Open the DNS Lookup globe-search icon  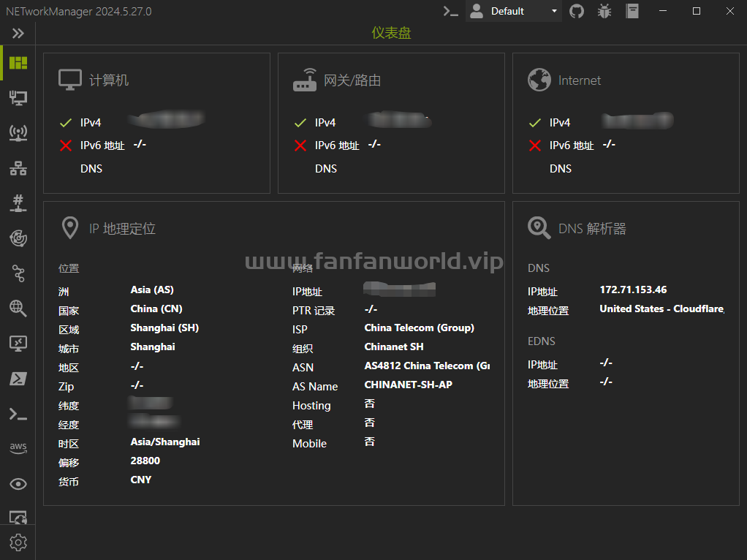coord(18,308)
